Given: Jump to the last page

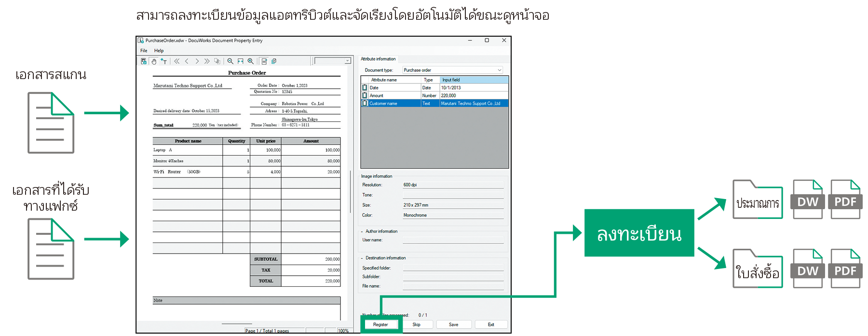Looking at the screenshot, I should 207,61.
